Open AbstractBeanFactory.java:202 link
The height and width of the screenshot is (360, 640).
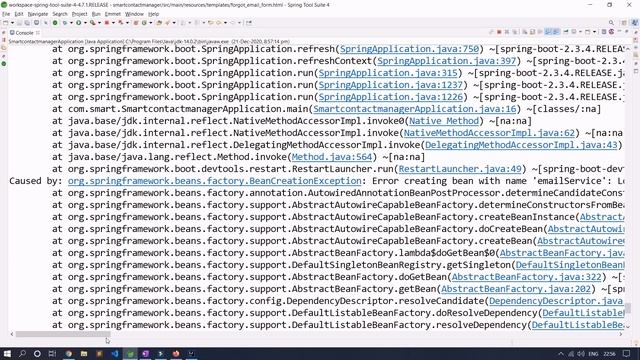pyautogui.click(x=516, y=289)
